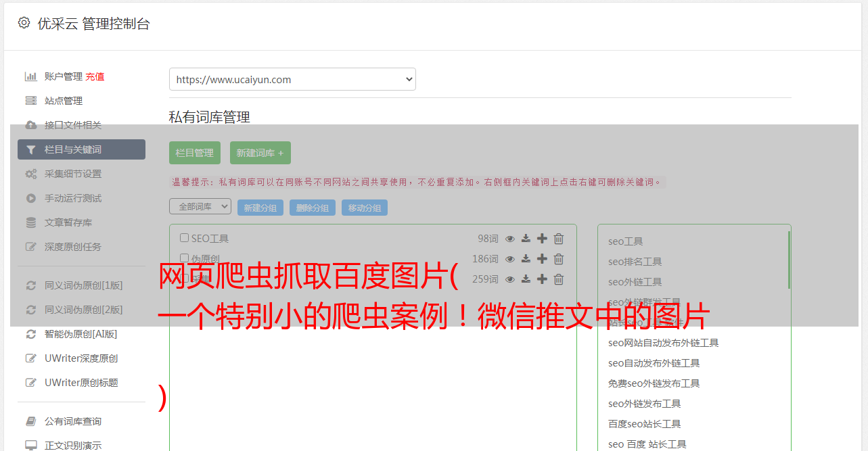Click the 删除分组 button
The image size is (868, 451).
(x=313, y=208)
